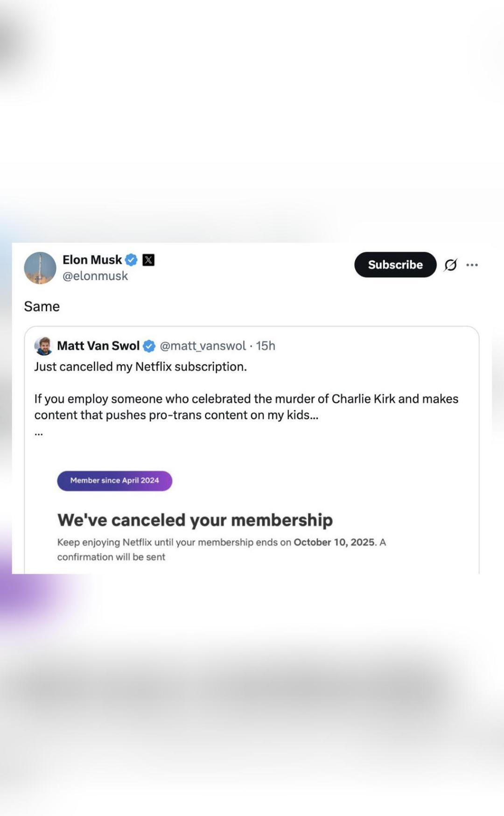Click the "We've canceled your membership" heading
Viewport: 504px width, 816px height.
click(195, 520)
